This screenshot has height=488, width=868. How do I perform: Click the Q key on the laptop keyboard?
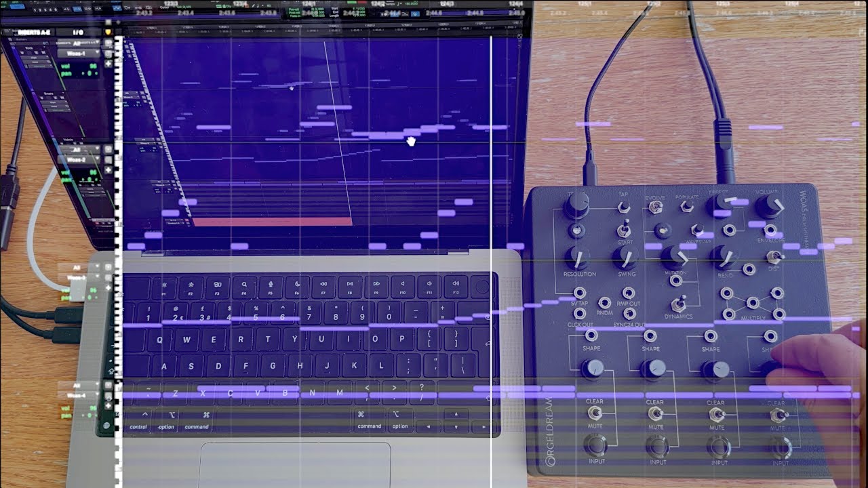[160, 339]
